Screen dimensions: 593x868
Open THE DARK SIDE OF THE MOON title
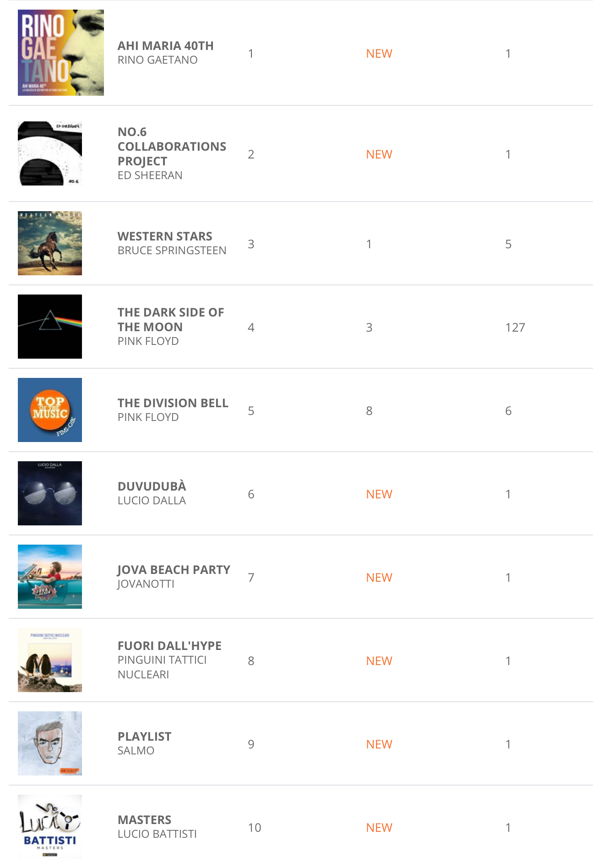click(x=170, y=320)
